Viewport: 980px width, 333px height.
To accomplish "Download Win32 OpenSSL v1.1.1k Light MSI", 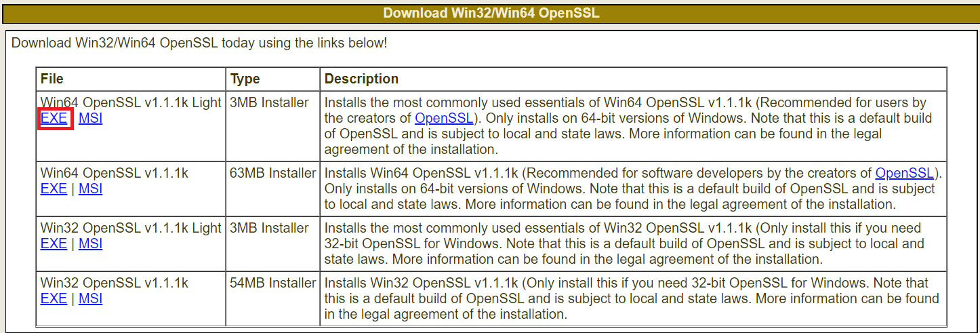I will 90,243.
